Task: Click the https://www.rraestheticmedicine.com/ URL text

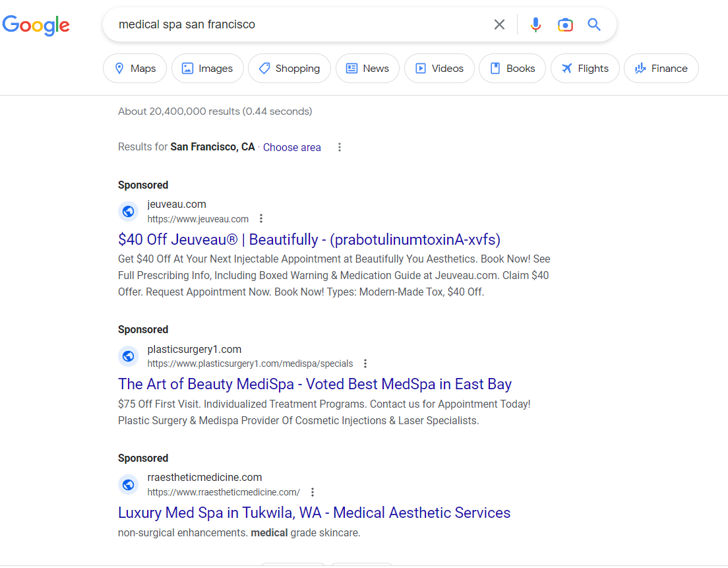Action: click(224, 492)
